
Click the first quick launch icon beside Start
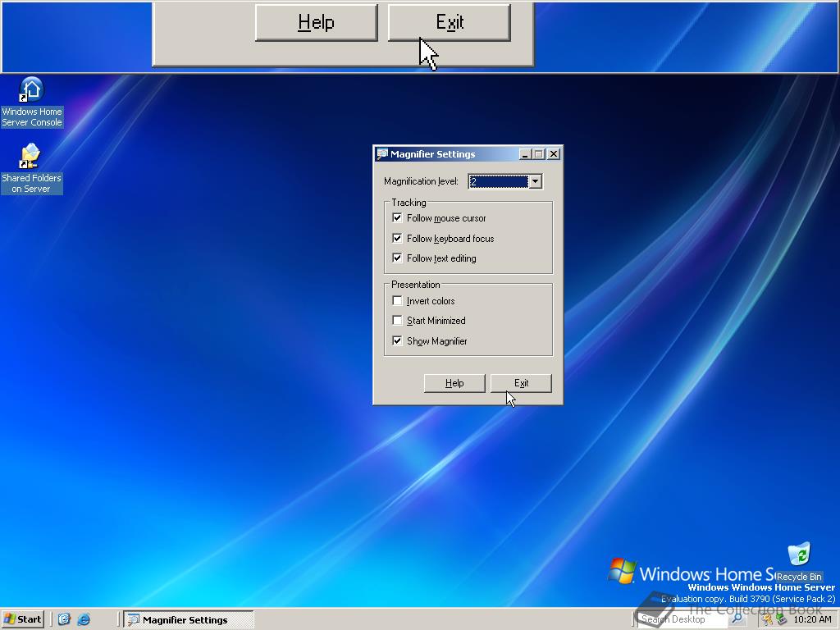tap(64, 619)
